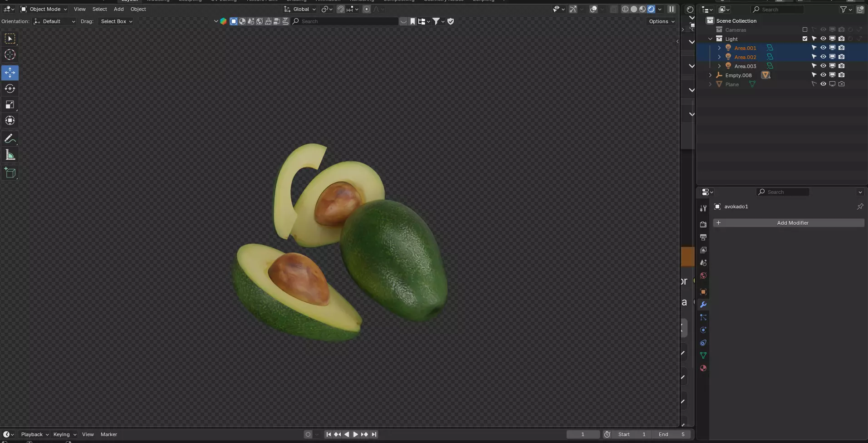Open the Add menu
Screen dimensions: 868x443
pyautogui.click(x=118, y=9)
